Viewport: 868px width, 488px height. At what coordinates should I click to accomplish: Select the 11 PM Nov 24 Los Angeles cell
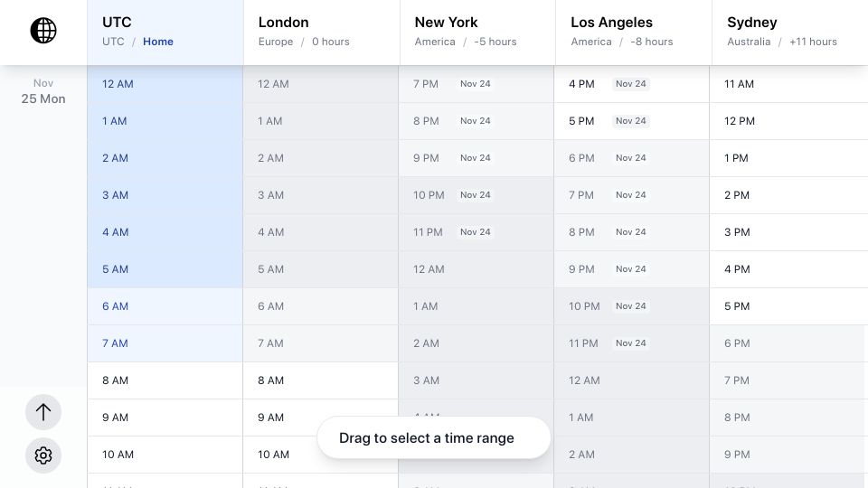[632, 343]
